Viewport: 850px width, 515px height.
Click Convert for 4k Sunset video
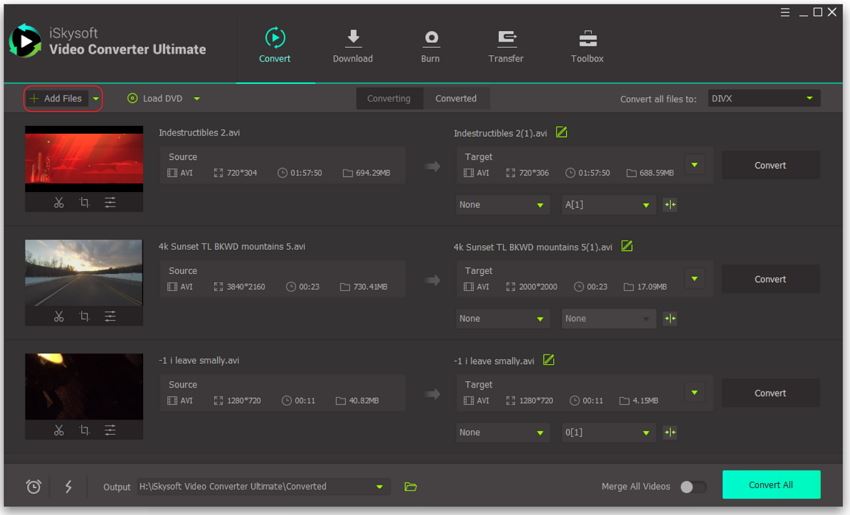[x=770, y=279]
